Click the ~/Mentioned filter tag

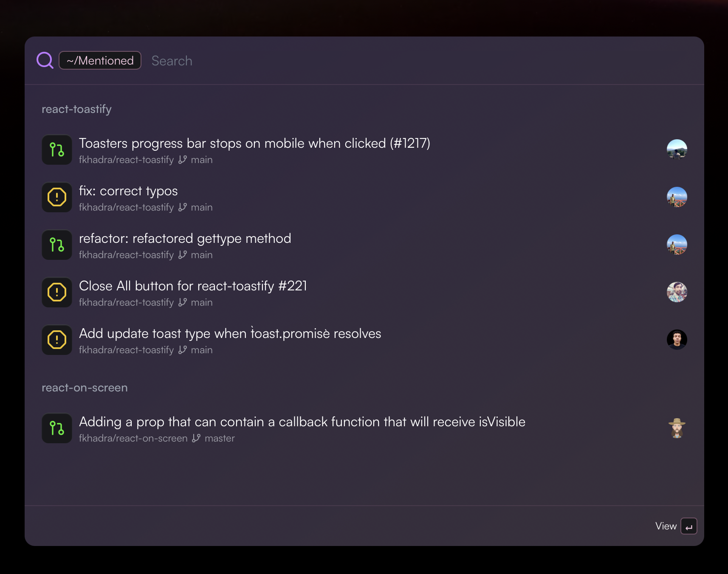tap(100, 60)
